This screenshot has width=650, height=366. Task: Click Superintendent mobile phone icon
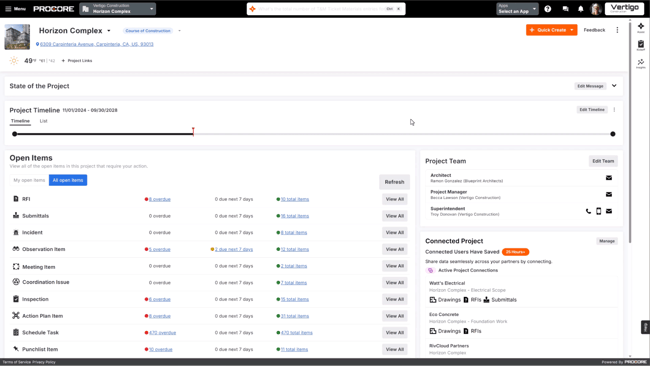599,211
